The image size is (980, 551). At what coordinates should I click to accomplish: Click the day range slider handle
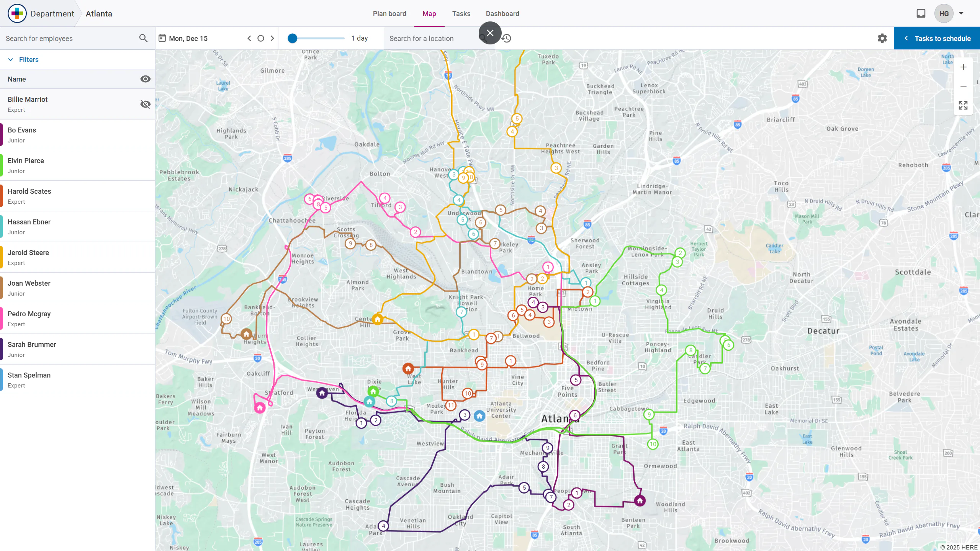click(x=292, y=38)
